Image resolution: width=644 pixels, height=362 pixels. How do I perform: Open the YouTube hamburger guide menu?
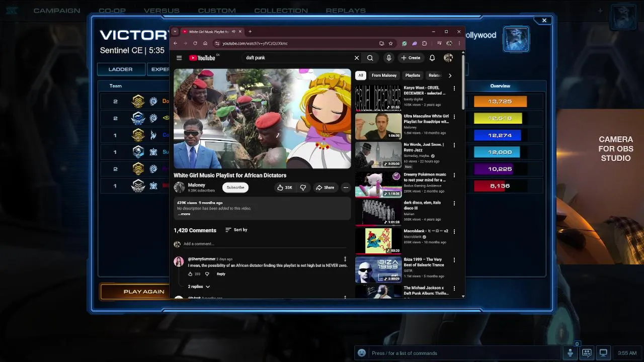(x=179, y=58)
